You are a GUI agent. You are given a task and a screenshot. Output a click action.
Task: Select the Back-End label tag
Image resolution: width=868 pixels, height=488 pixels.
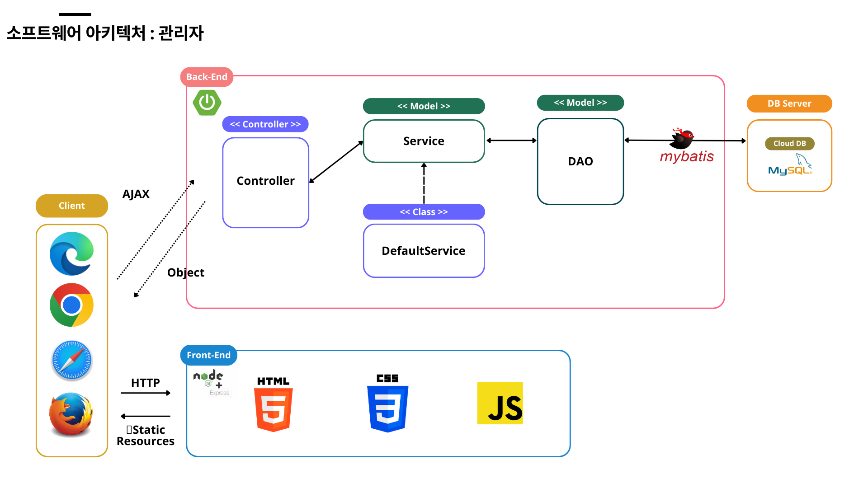pyautogui.click(x=207, y=77)
